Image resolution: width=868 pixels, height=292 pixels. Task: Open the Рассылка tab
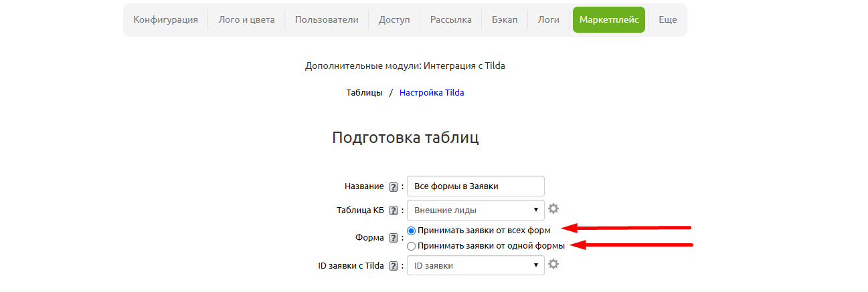[451, 20]
